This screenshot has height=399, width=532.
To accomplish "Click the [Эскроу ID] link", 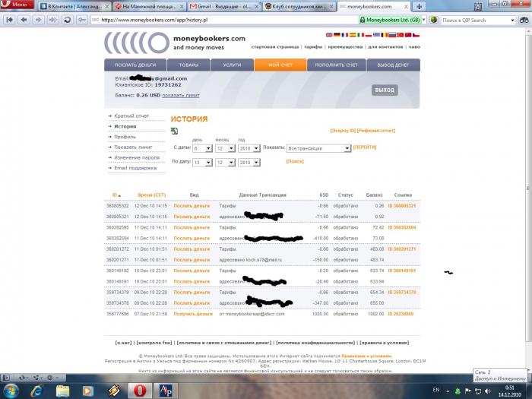I will tap(343, 131).
